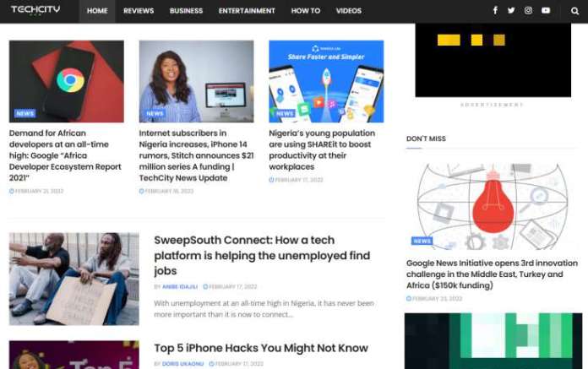This screenshot has width=588, height=369.
Task: Open the Entertainment menu
Action: (x=247, y=11)
